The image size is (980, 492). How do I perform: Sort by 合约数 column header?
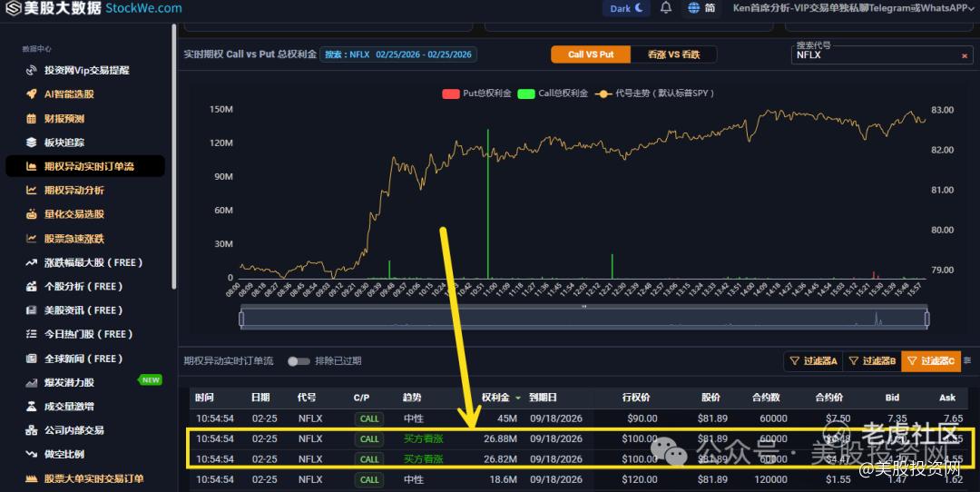[767, 397]
